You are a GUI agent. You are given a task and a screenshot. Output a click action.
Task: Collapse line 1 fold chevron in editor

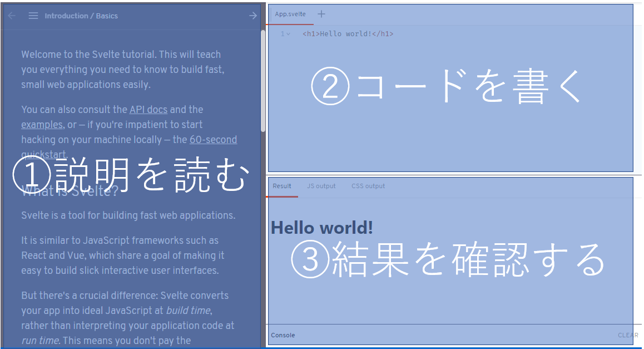288,34
